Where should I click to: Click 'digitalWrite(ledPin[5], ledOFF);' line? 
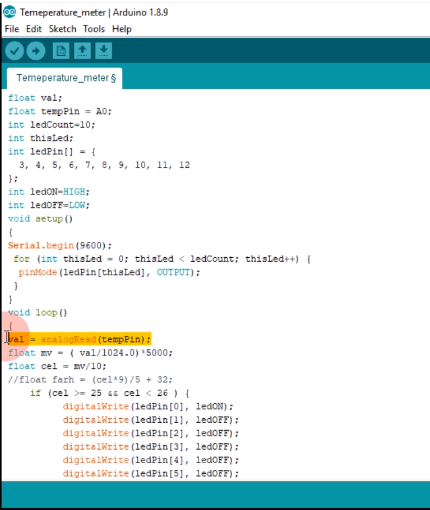pyautogui.click(x=151, y=473)
